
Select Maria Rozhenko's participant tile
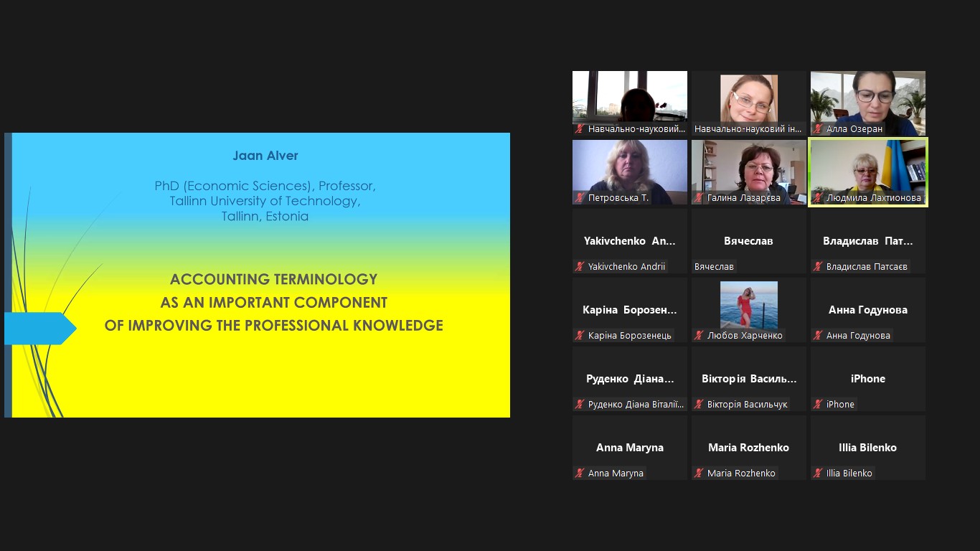pyautogui.click(x=748, y=448)
